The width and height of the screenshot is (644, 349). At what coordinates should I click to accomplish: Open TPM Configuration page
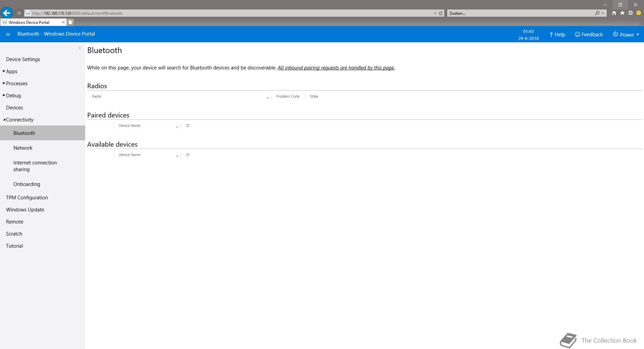point(27,198)
